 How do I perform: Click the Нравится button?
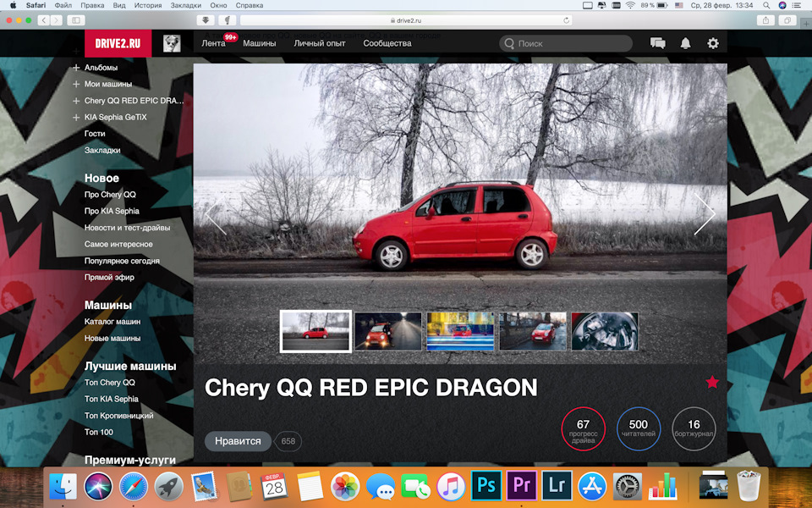(x=238, y=441)
